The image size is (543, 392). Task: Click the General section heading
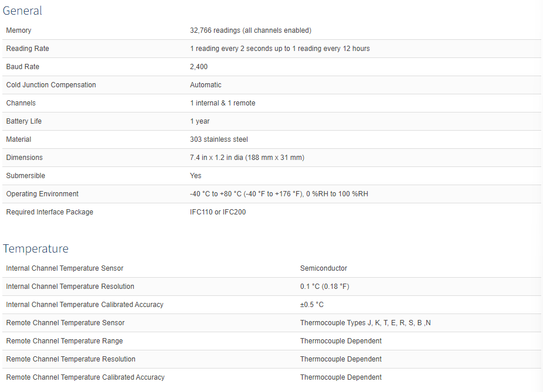click(x=22, y=11)
